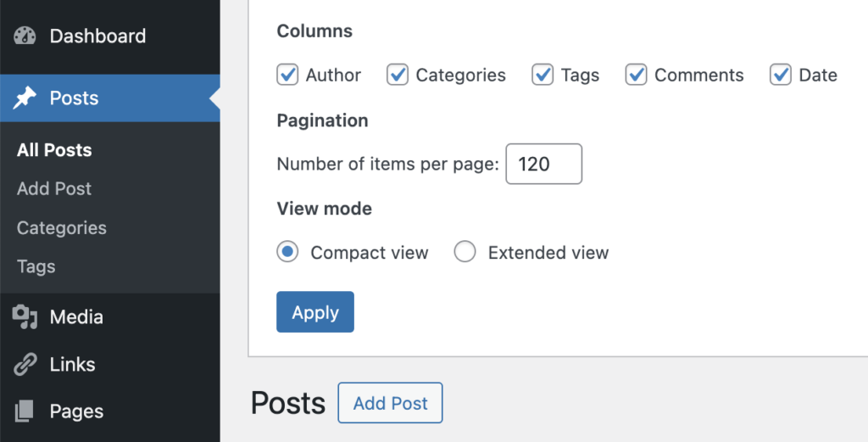Open the Dashboard menu item
The height and width of the screenshot is (442, 868).
coord(97,36)
